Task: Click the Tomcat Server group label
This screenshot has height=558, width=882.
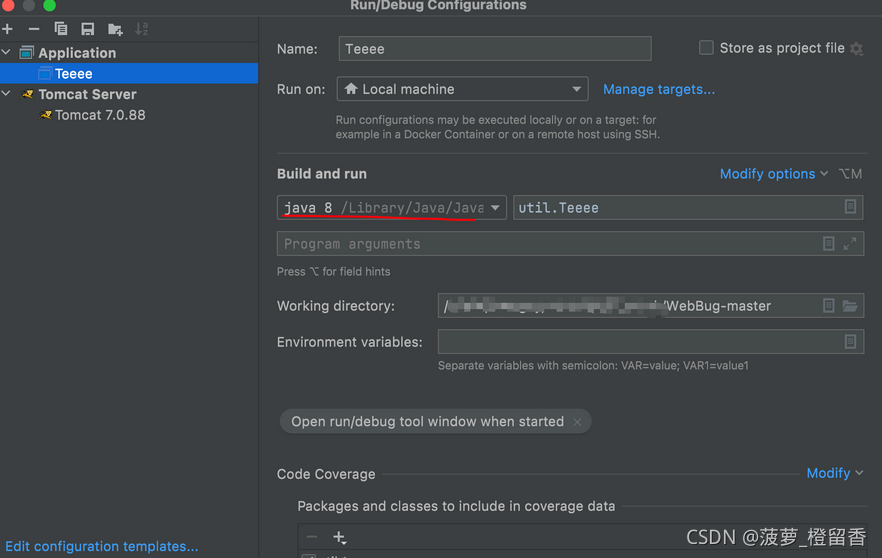Action: point(87,94)
